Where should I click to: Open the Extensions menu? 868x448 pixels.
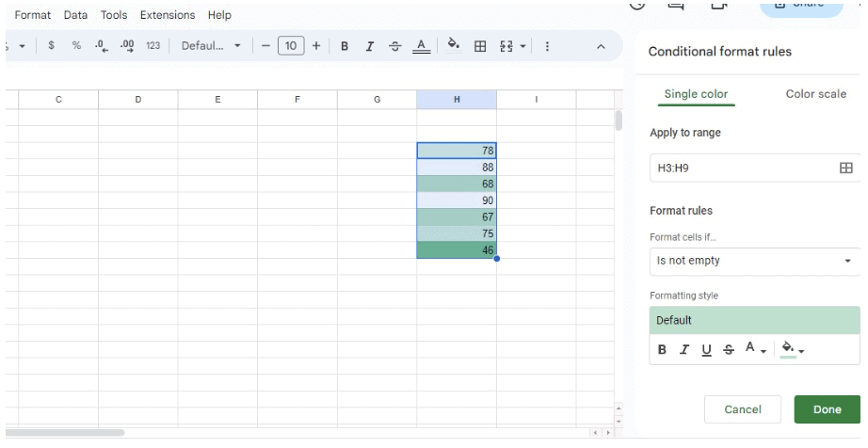[x=166, y=16]
